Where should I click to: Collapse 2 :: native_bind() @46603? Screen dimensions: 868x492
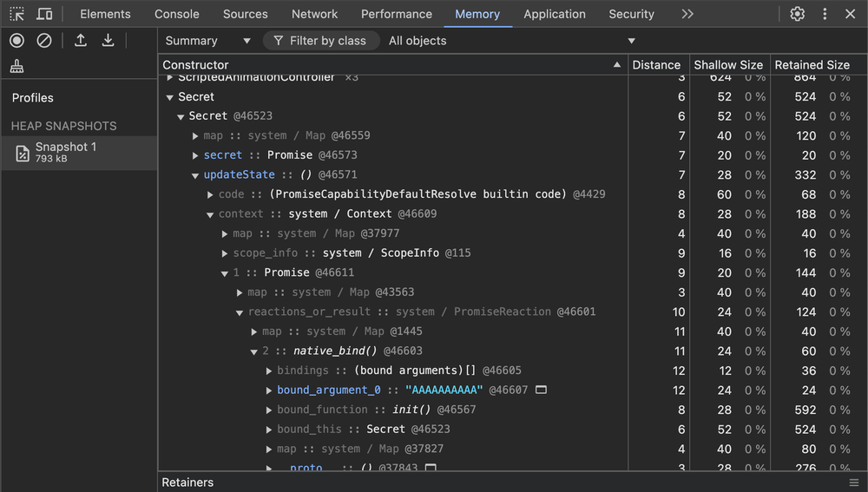(x=253, y=352)
